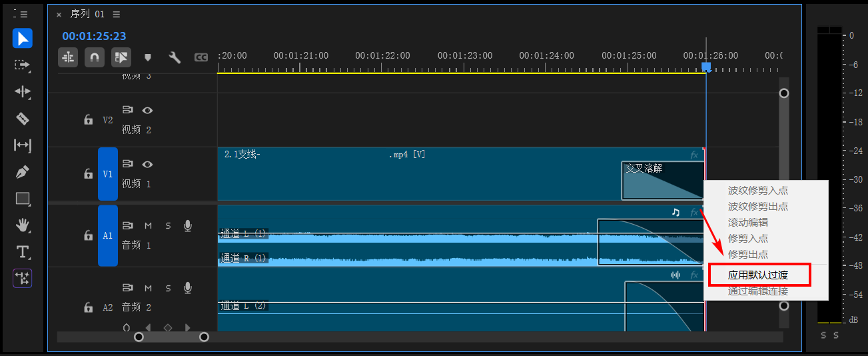Toggle Snap magnet in the timeline

point(95,57)
